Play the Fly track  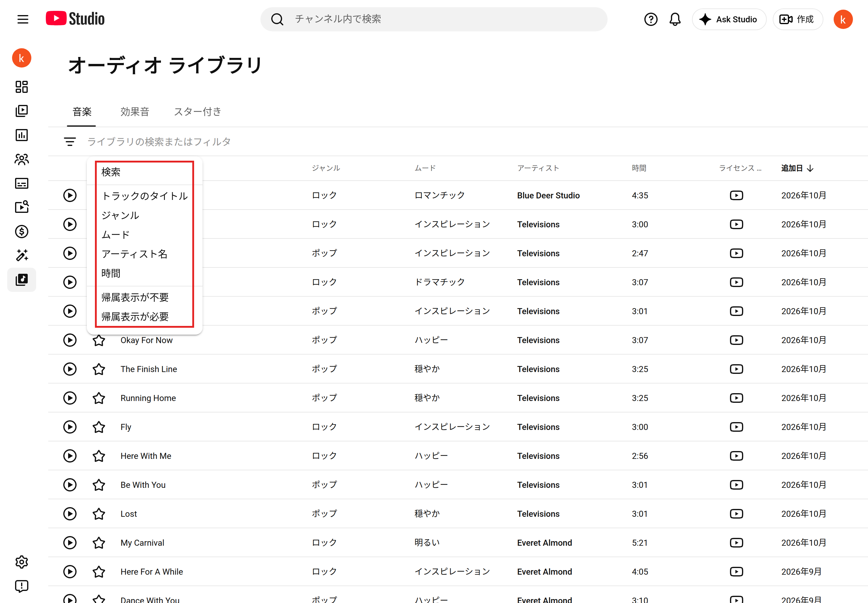coord(70,427)
